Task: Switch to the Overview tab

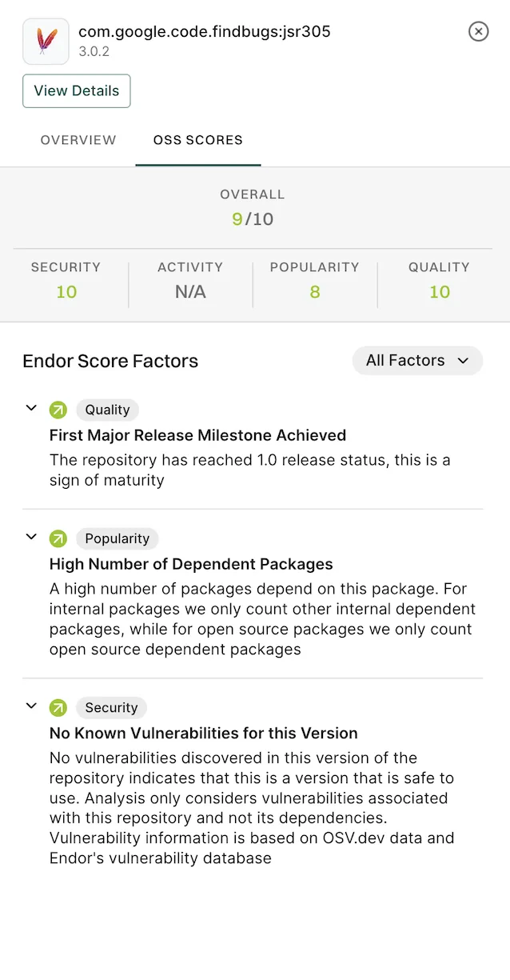Action: click(78, 140)
